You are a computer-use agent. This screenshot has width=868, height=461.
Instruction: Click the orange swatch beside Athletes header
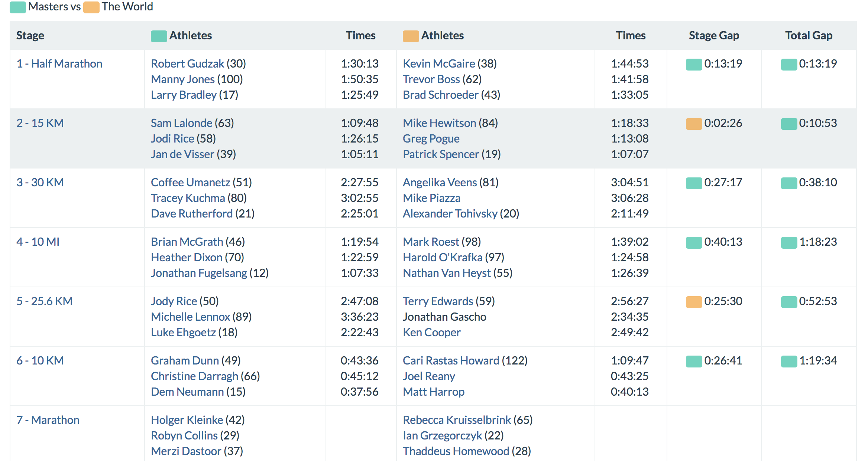point(411,36)
